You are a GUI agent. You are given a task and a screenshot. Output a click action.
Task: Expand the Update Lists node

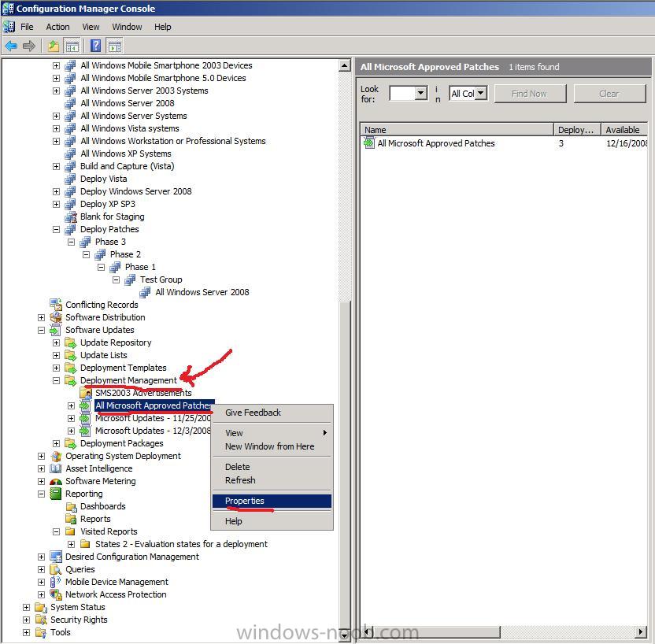56,355
